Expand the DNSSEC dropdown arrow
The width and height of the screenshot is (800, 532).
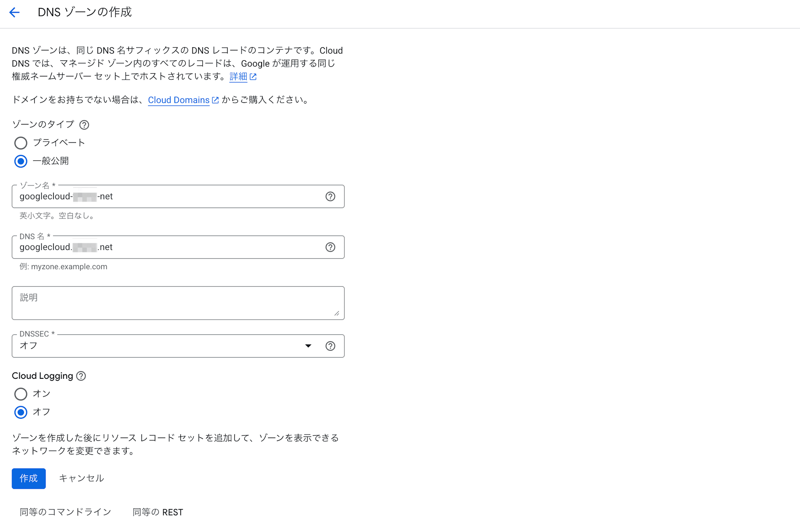[x=308, y=346]
